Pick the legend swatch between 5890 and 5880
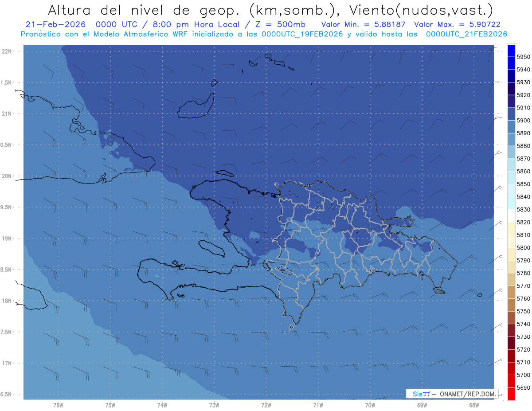This screenshot has width=532, height=411. pyautogui.click(x=511, y=140)
